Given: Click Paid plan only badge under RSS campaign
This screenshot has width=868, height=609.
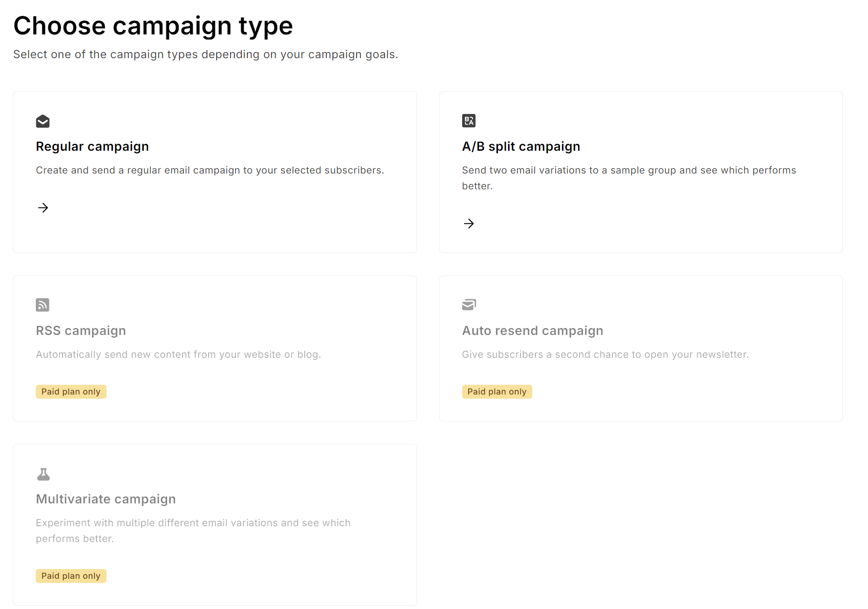Looking at the screenshot, I should pyautogui.click(x=71, y=391).
